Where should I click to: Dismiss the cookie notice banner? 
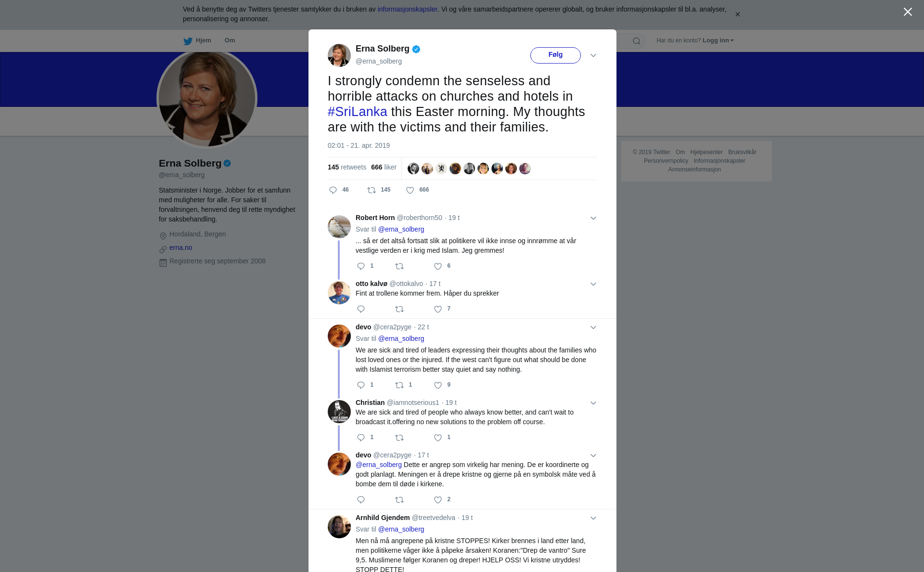737,14
